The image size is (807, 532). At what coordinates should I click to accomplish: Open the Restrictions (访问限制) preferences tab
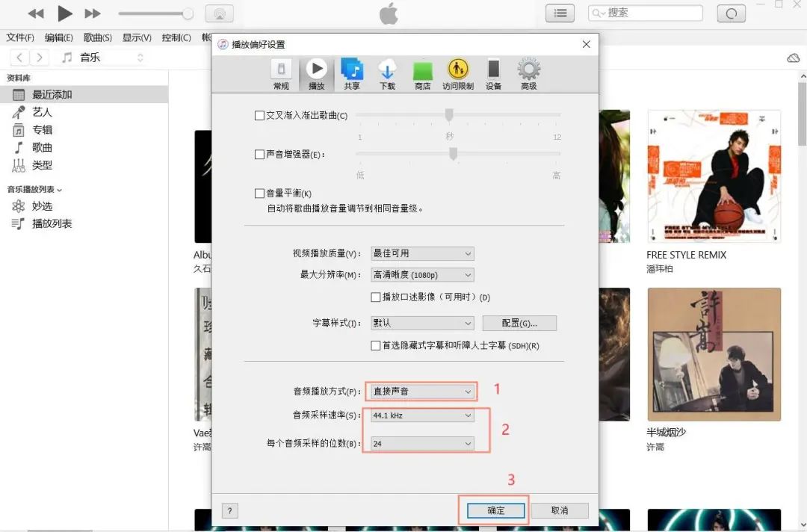457,75
